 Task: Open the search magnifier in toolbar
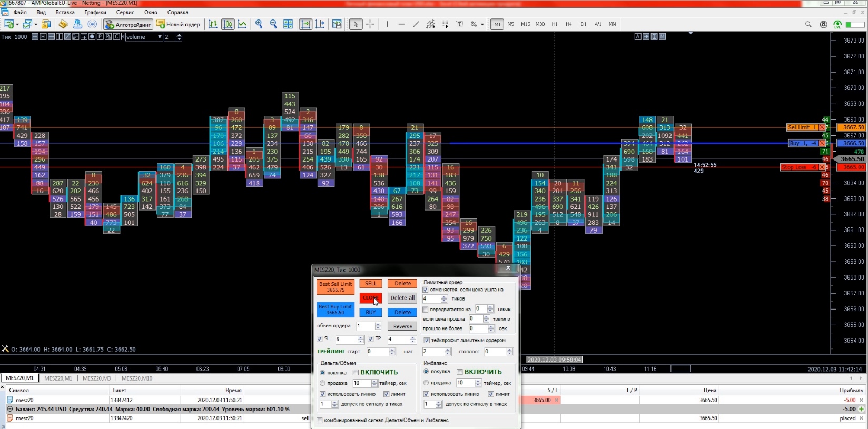pos(808,24)
